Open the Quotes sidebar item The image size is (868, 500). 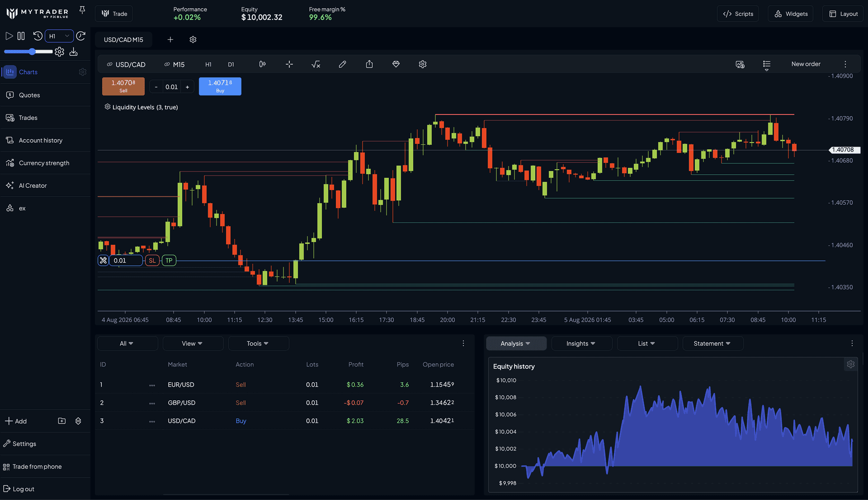pyautogui.click(x=45, y=95)
